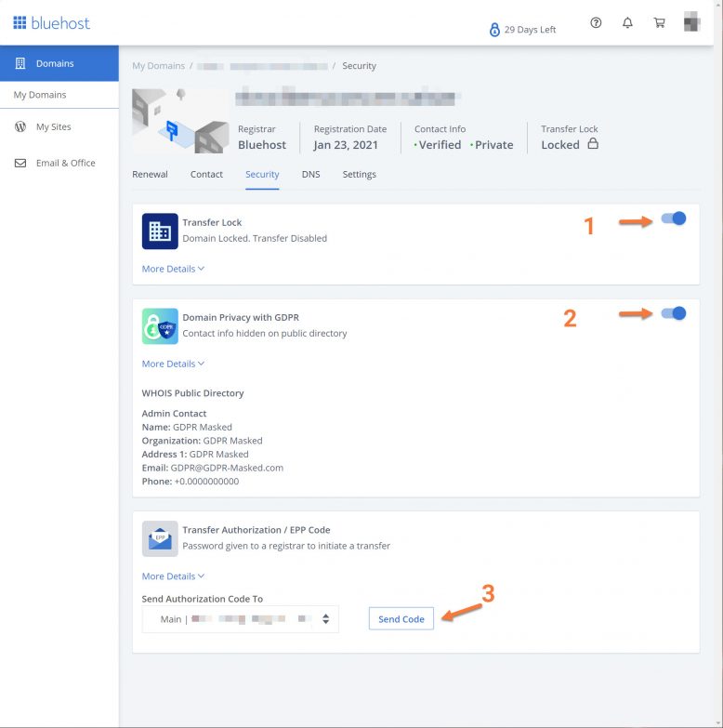Switch to the Renewal tab
The width and height of the screenshot is (723, 728).
coord(150,174)
